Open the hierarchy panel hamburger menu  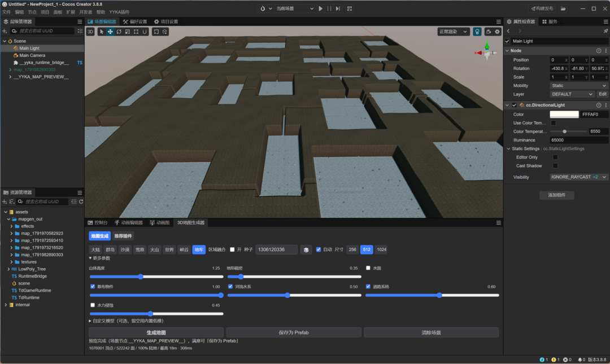point(80,22)
